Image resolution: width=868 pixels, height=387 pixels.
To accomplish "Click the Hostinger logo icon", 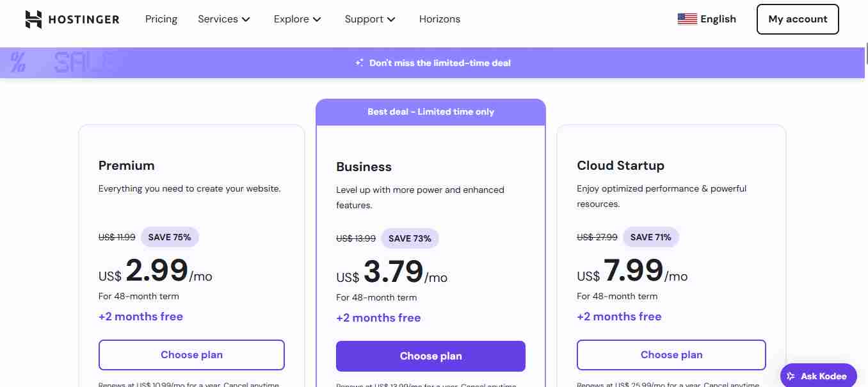I will [x=33, y=19].
